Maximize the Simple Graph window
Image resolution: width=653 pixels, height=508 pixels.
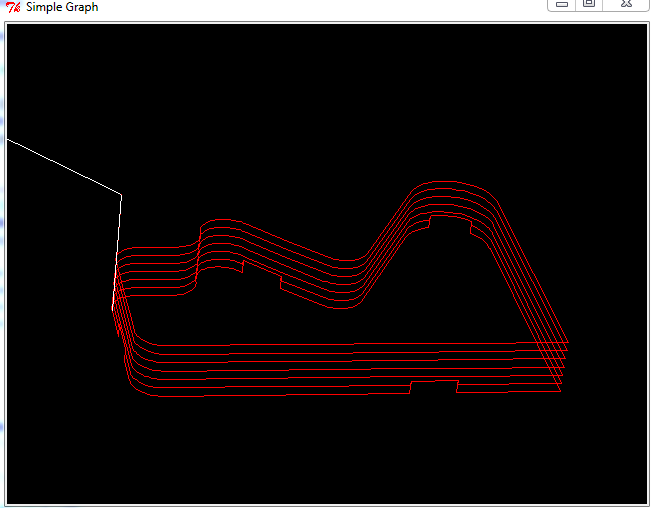click(x=589, y=5)
